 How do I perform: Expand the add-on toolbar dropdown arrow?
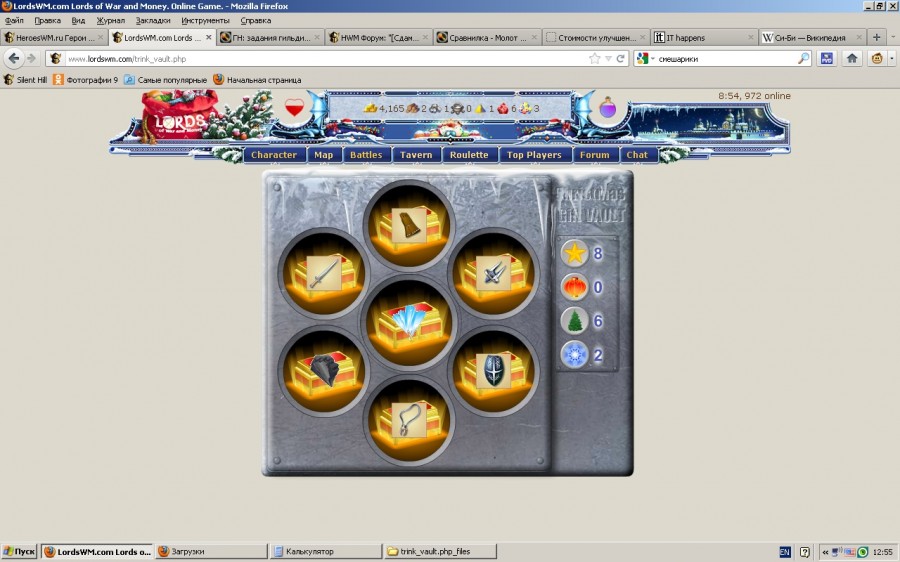891,59
